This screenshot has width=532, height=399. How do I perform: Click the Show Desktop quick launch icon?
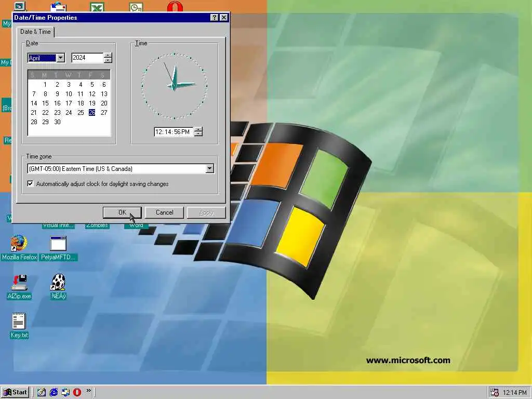pyautogui.click(x=42, y=392)
